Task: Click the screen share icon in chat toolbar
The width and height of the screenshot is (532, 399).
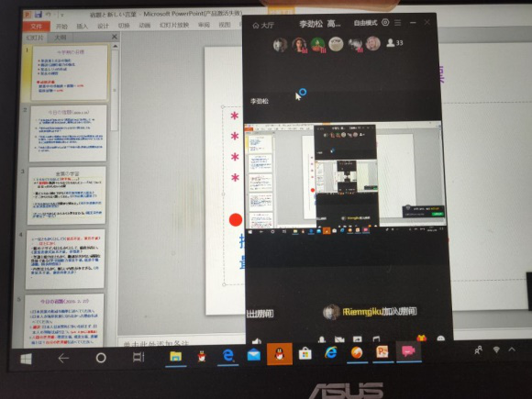Action: coord(358,338)
